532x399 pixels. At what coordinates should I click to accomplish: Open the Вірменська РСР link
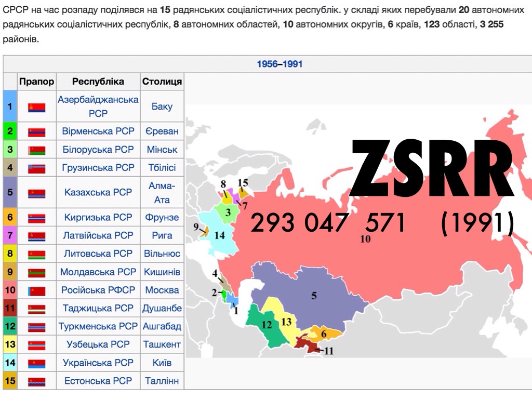coord(98,131)
